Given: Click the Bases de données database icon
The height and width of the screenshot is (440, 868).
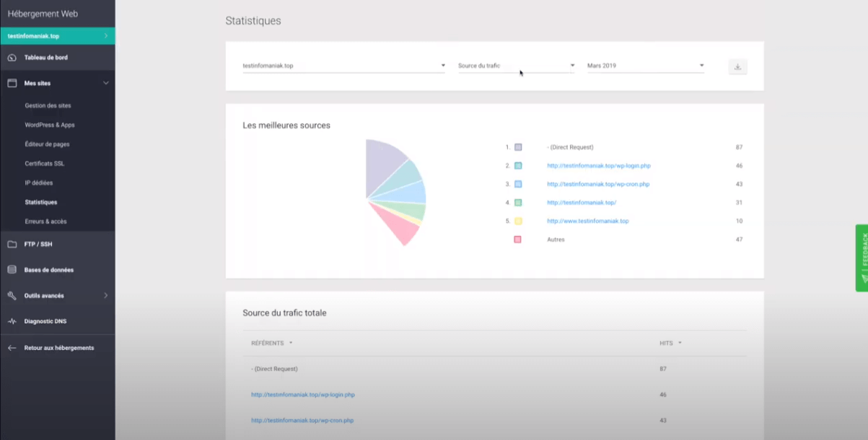Looking at the screenshot, I should [x=12, y=270].
